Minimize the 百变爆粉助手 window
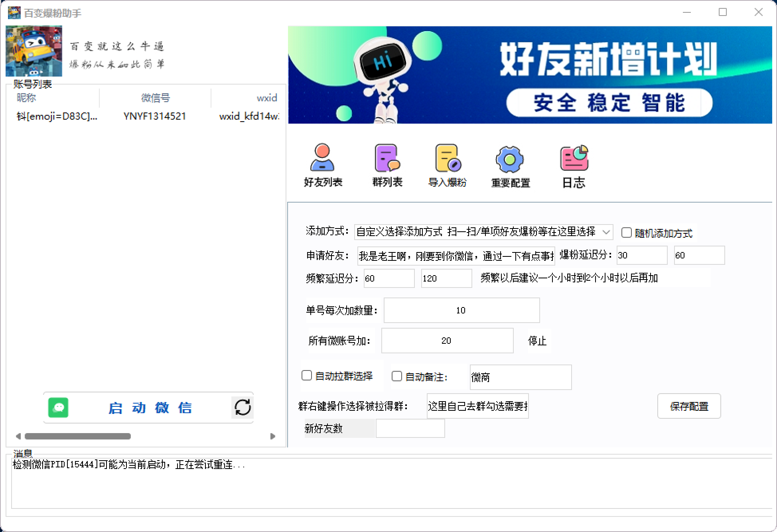The image size is (777, 532). click(x=687, y=12)
